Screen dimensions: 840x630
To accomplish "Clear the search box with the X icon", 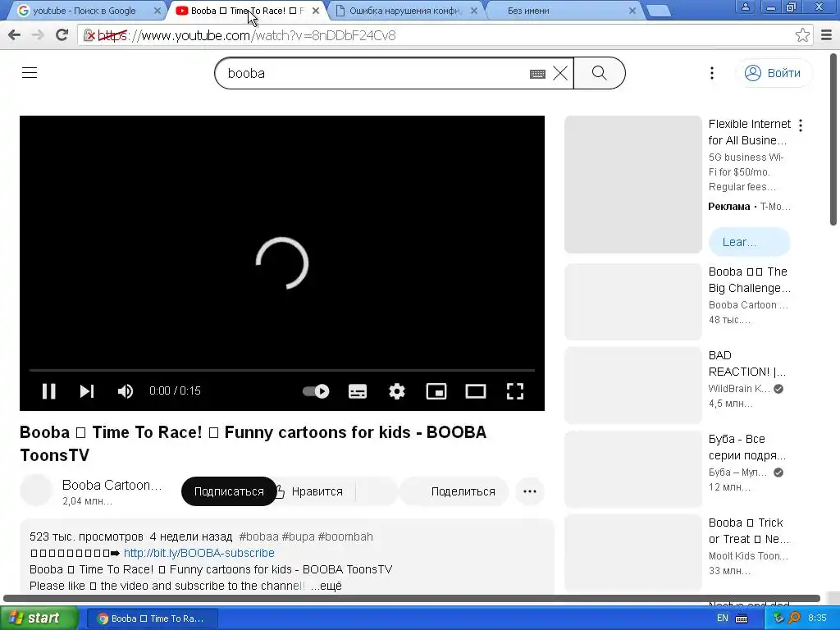I will (560, 73).
